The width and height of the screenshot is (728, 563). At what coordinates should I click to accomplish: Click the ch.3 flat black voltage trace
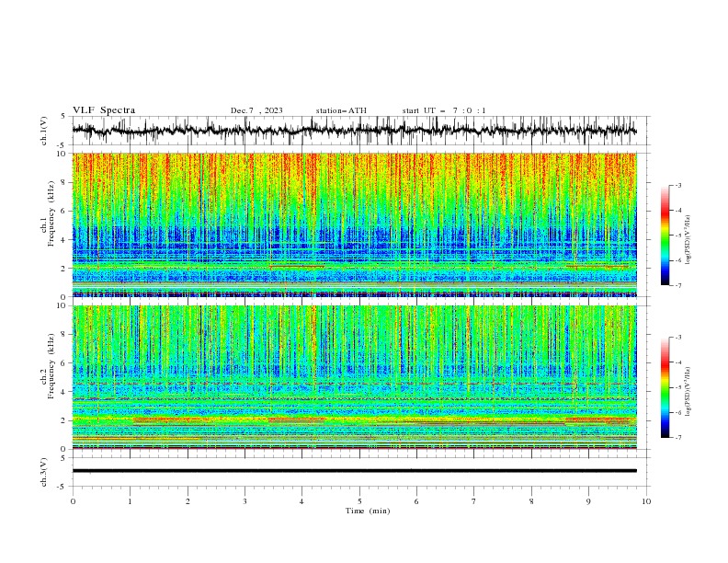(x=354, y=471)
